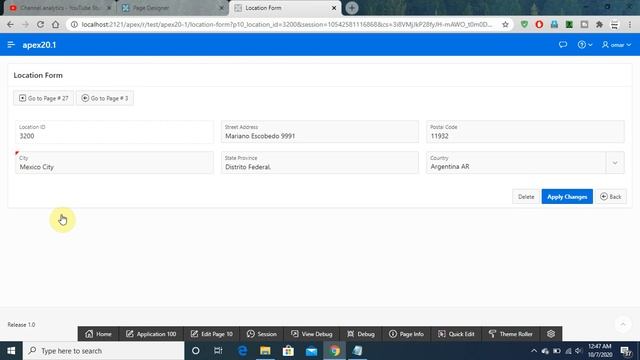The width and height of the screenshot is (640, 360).
Task: Click the City input field
Action: tap(114, 162)
